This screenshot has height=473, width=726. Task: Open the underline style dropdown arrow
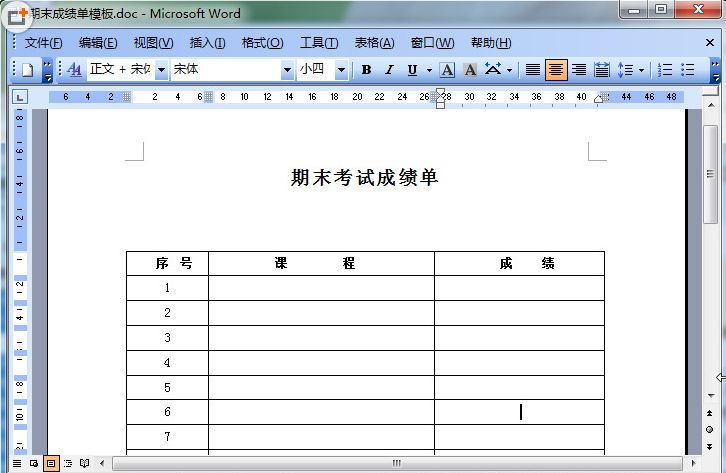[x=429, y=70]
